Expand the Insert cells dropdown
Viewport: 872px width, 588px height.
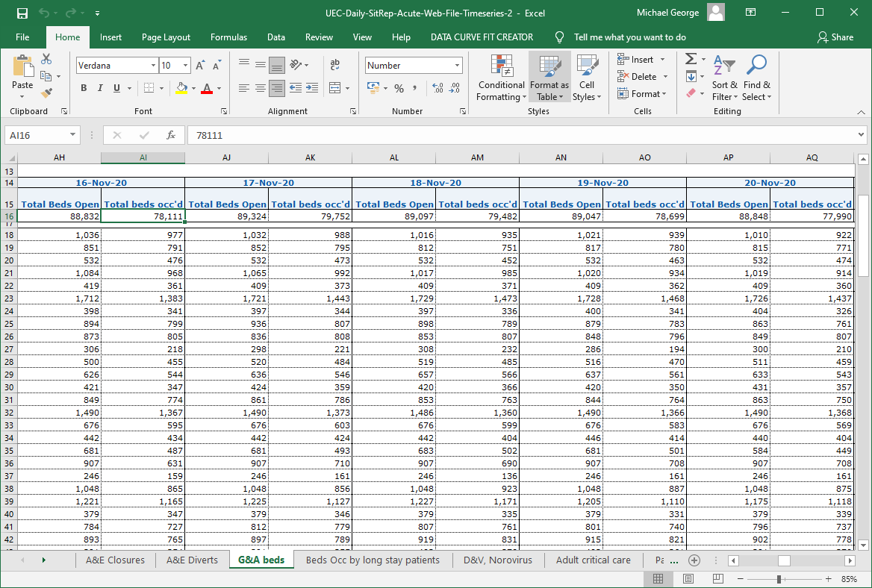tap(662, 60)
